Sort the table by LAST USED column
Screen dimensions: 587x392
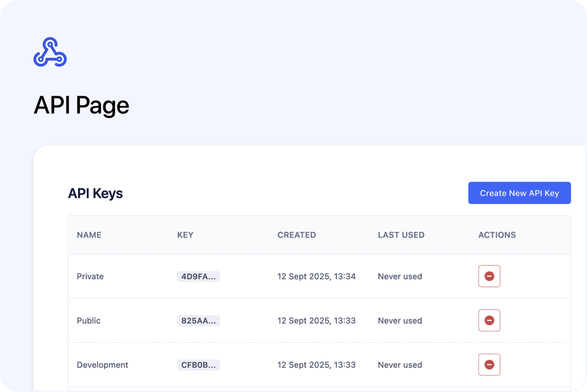point(401,235)
